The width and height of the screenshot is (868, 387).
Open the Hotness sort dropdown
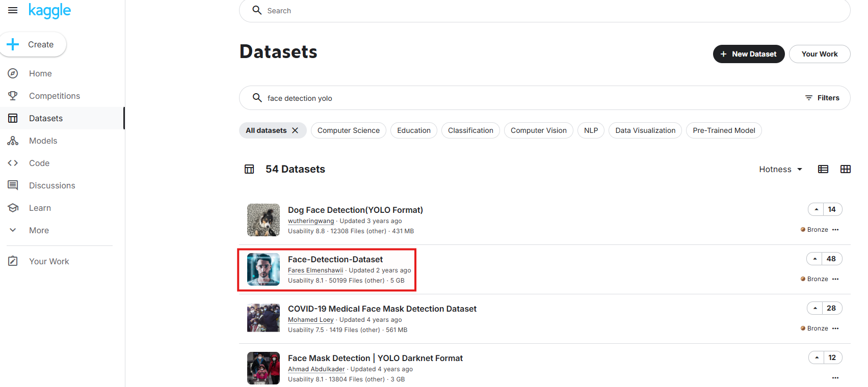(781, 169)
